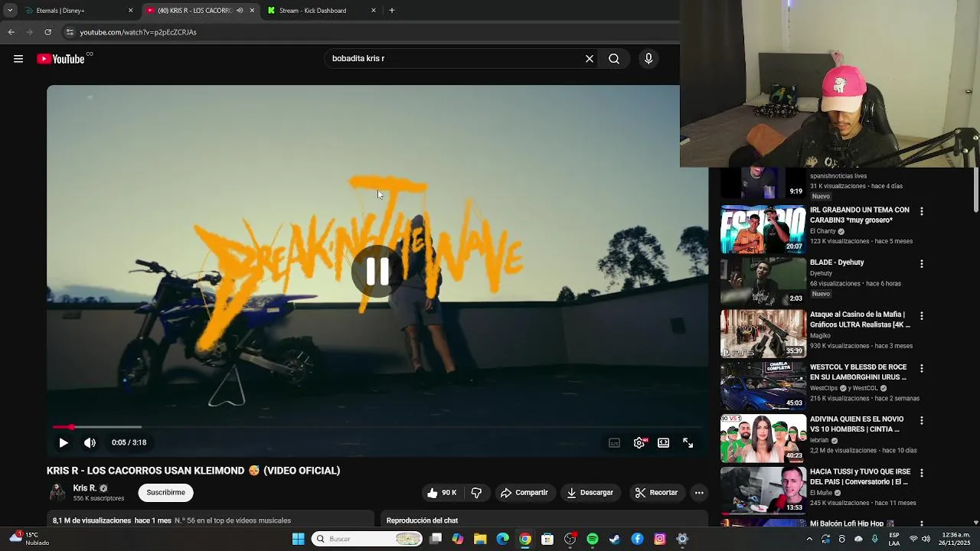The width and height of the screenshot is (980, 551).
Task: Close the Eternals Disney+ tab
Action: [x=130, y=11]
